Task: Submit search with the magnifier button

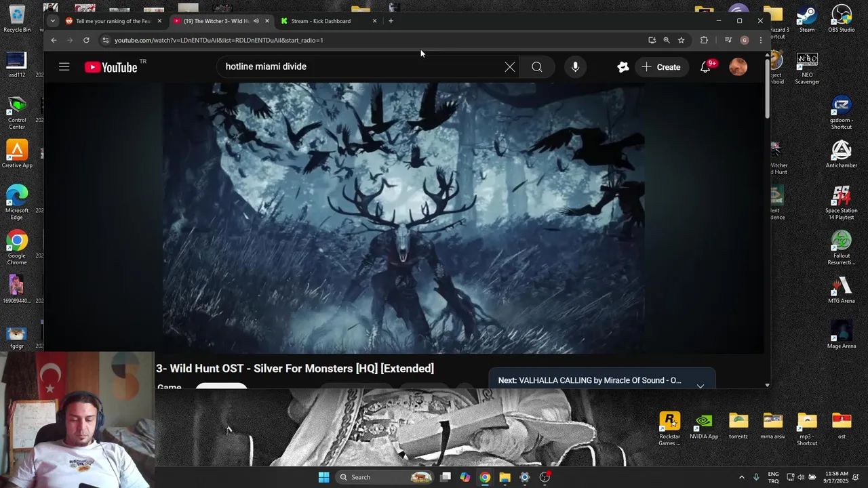Action: (536, 66)
